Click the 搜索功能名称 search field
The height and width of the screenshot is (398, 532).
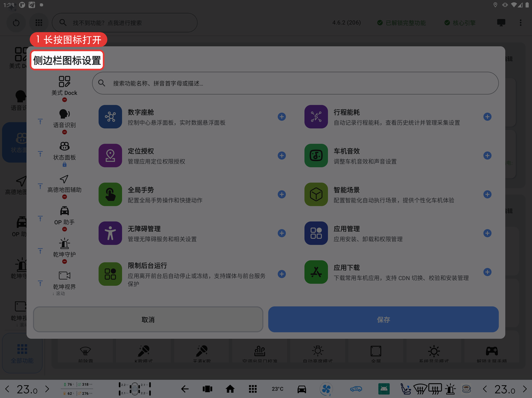click(x=295, y=83)
